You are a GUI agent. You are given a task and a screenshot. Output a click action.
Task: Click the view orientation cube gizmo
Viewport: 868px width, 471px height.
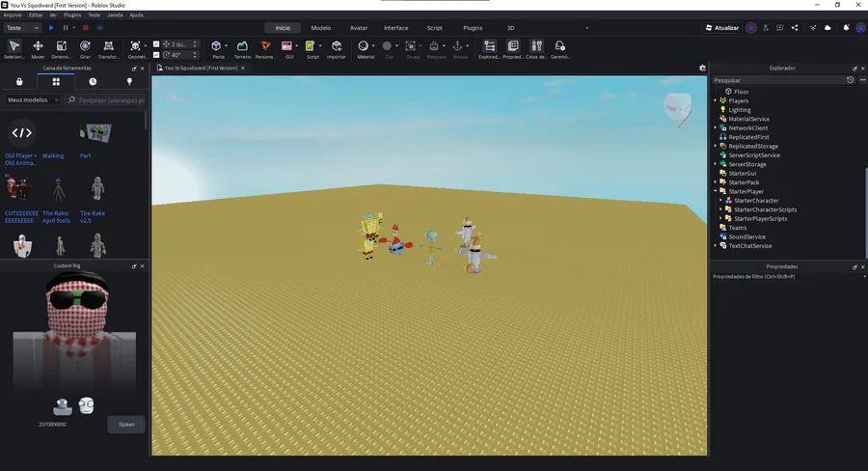678,108
